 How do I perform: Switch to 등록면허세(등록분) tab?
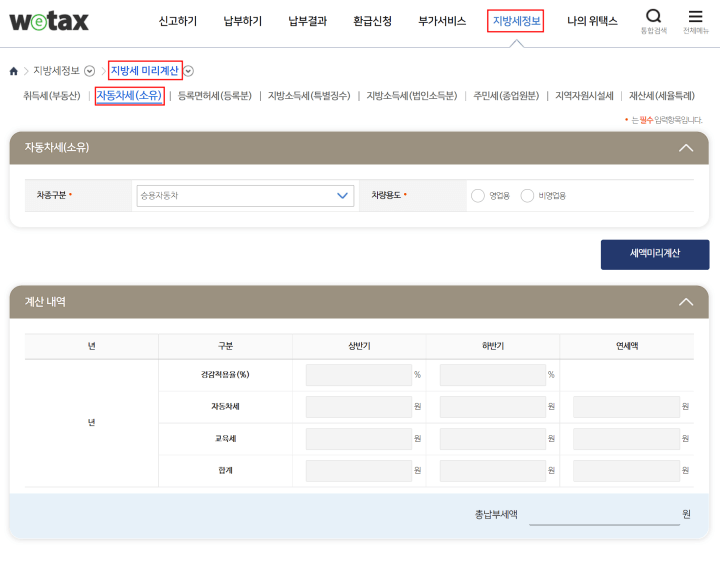(x=215, y=95)
